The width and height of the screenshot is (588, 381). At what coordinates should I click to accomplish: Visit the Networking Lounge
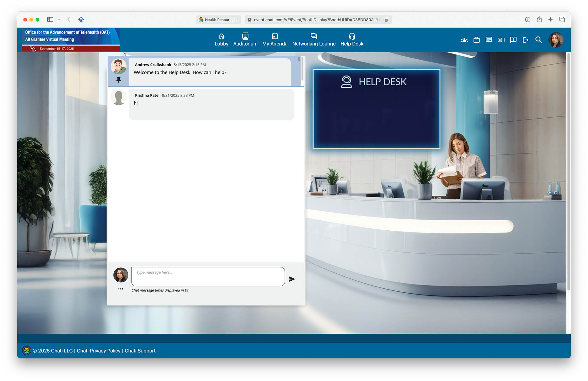pos(314,40)
